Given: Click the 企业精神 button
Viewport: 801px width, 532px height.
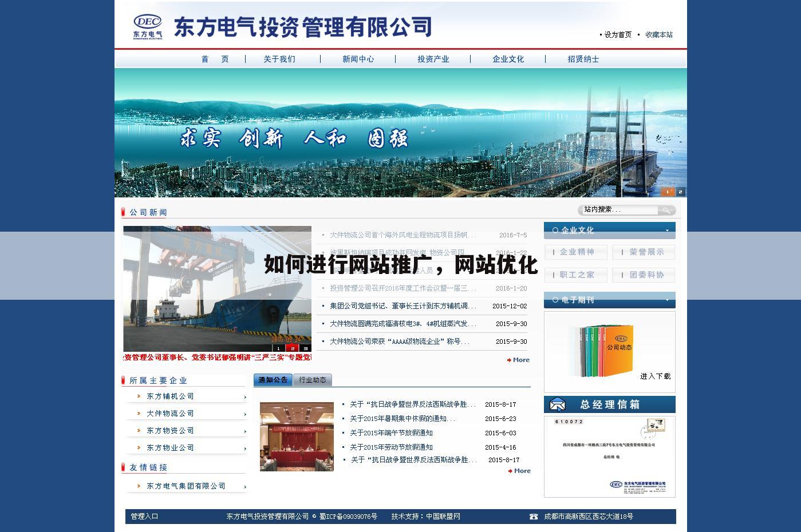Looking at the screenshot, I should 577,252.
